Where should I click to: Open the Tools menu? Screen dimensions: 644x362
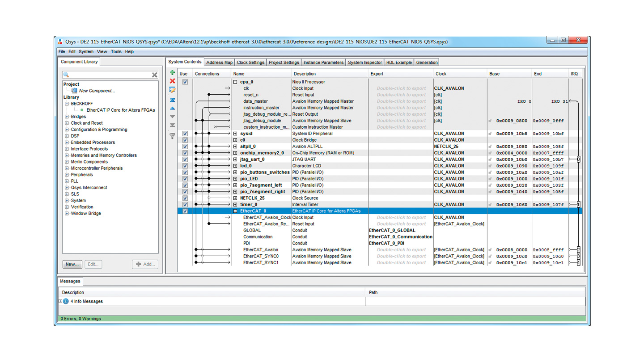[116, 52]
